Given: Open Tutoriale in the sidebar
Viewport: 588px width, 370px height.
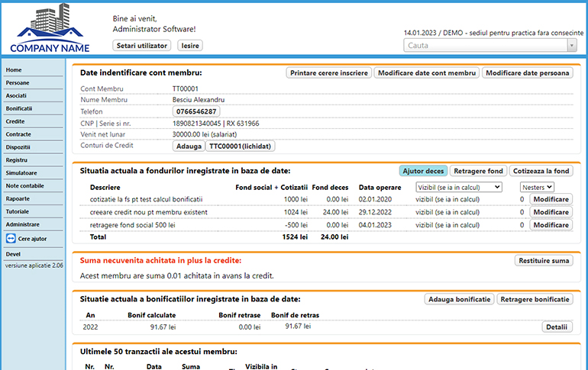Looking at the screenshot, I should tap(18, 211).
